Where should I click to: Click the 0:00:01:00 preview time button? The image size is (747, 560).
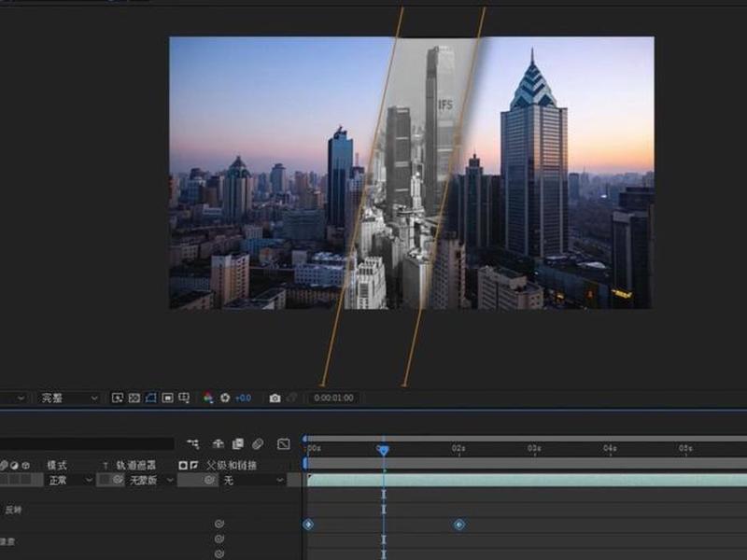pyautogui.click(x=334, y=398)
